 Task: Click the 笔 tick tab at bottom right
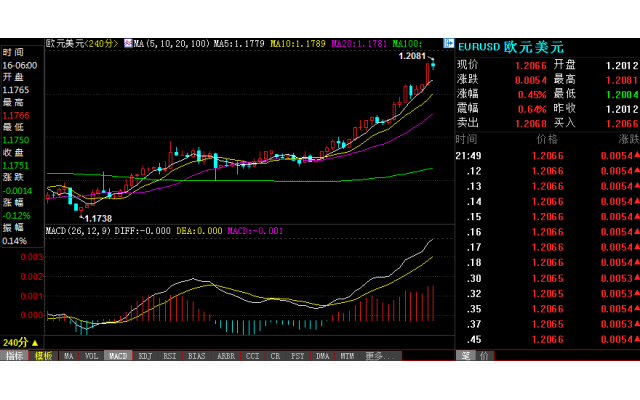[x=465, y=355]
